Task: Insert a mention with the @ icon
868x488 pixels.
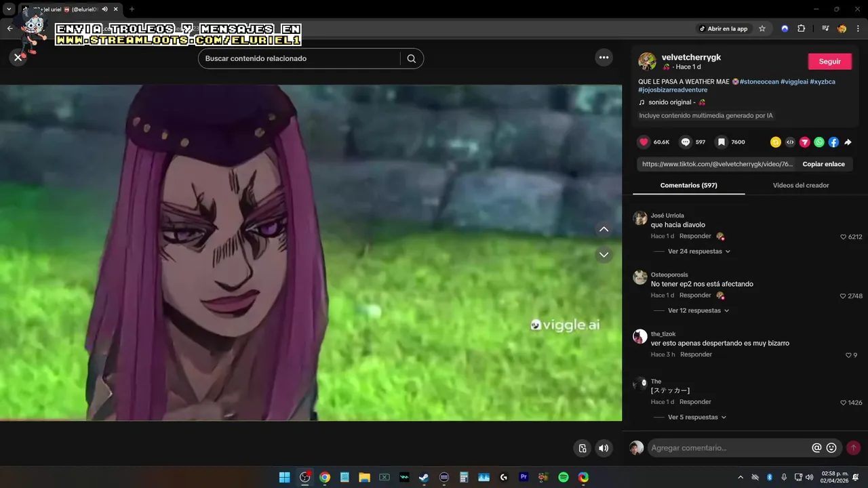Action: coord(816,448)
